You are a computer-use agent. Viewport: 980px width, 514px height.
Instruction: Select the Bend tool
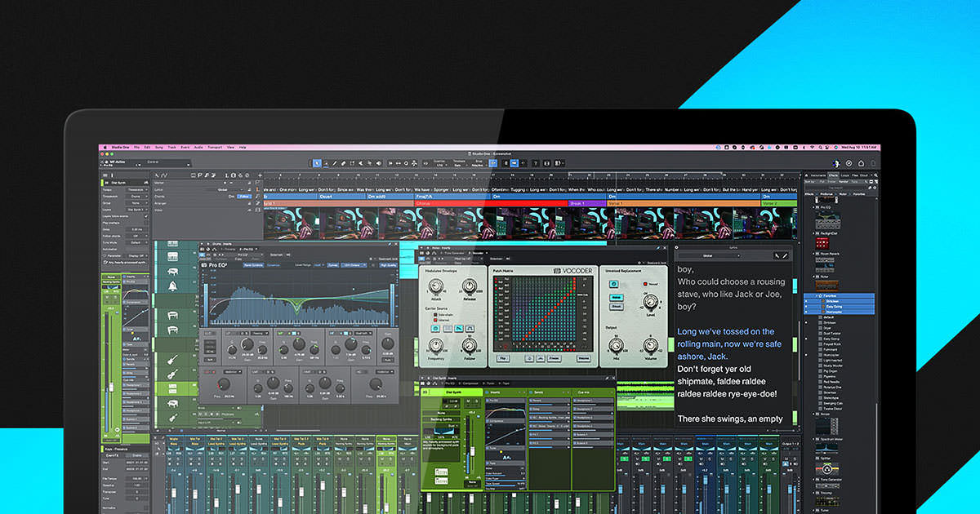(x=372, y=163)
